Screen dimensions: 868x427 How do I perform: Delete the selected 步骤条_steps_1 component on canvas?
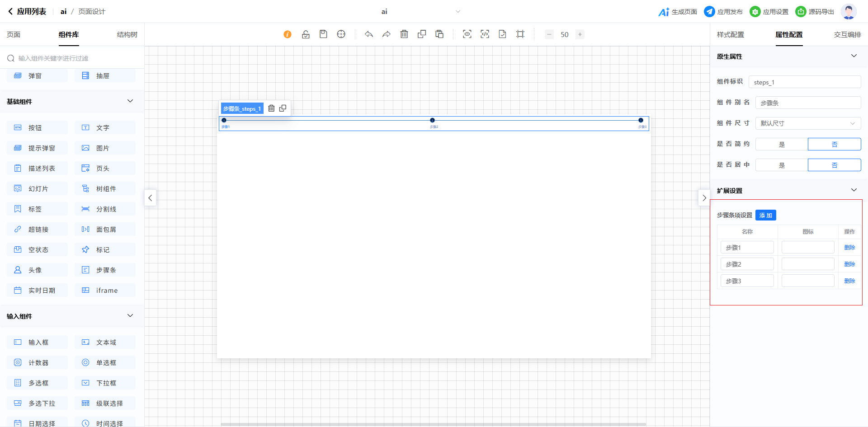pos(271,108)
